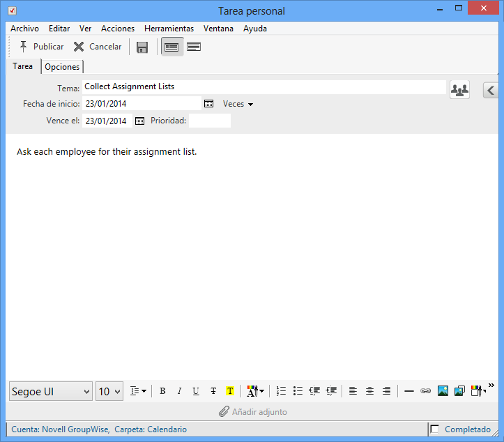504x442 pixels.
Task: Apply yellow text highlight
Action: [x=230, y=391]
